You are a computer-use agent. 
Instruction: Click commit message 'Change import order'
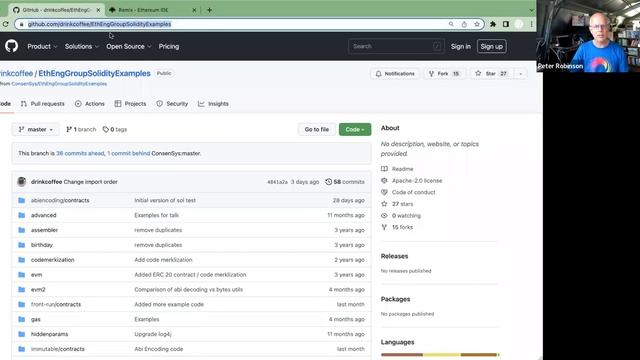91,182
